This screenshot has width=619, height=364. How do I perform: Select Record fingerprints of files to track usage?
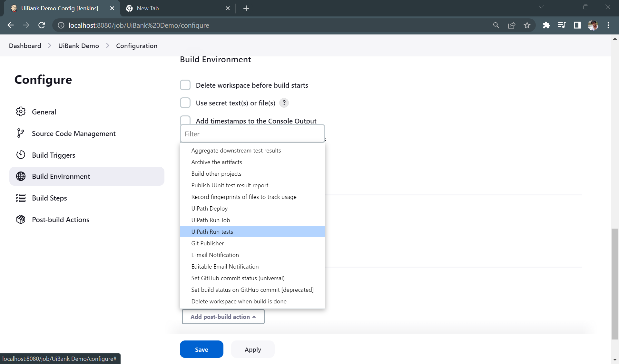(252, 197)
